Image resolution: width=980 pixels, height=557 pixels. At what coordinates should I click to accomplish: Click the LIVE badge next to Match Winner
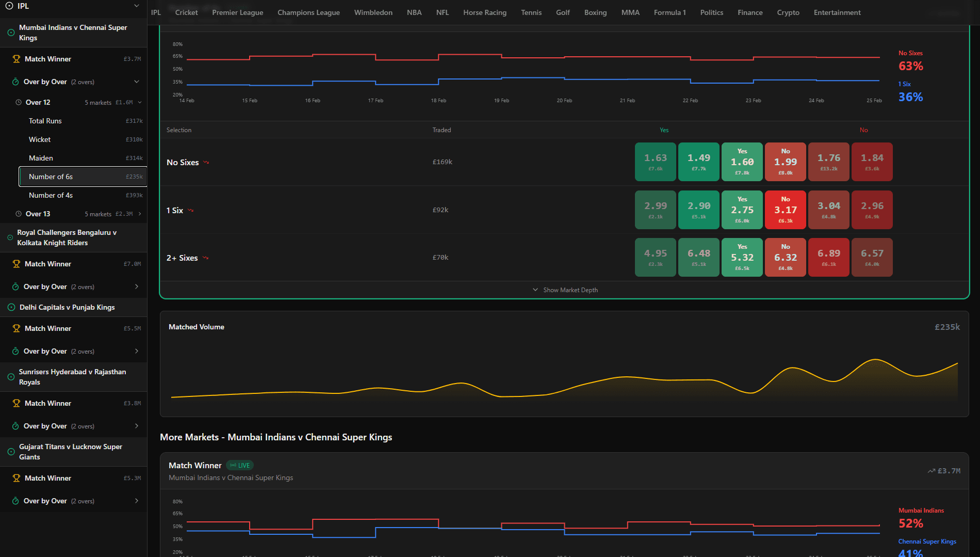pos(240,465)
